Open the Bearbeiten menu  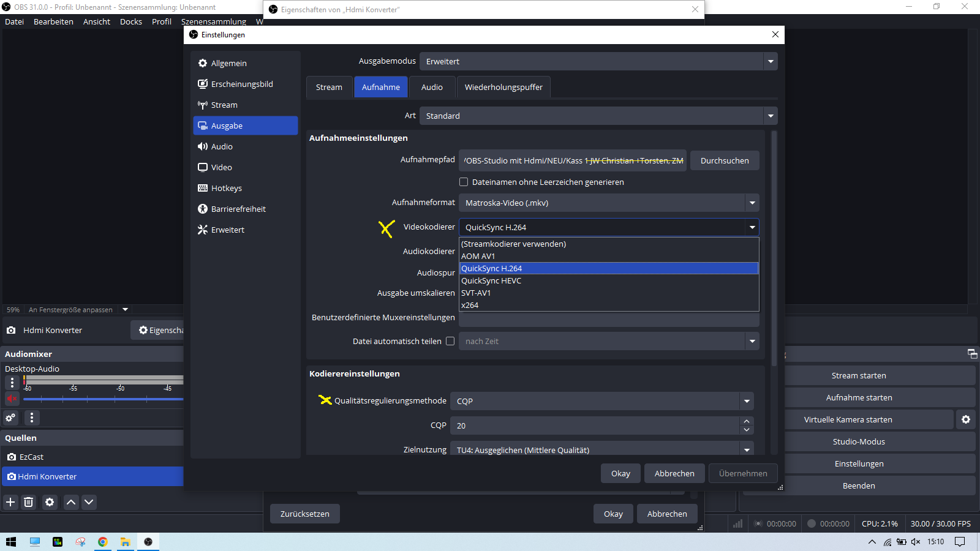53,21
